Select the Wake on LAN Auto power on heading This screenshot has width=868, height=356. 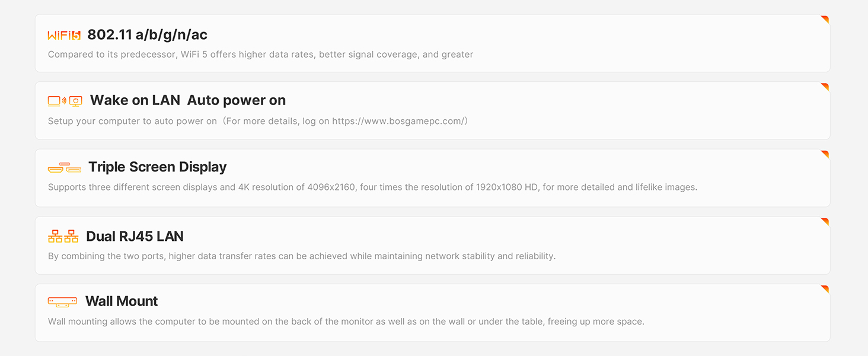(187, 100)
